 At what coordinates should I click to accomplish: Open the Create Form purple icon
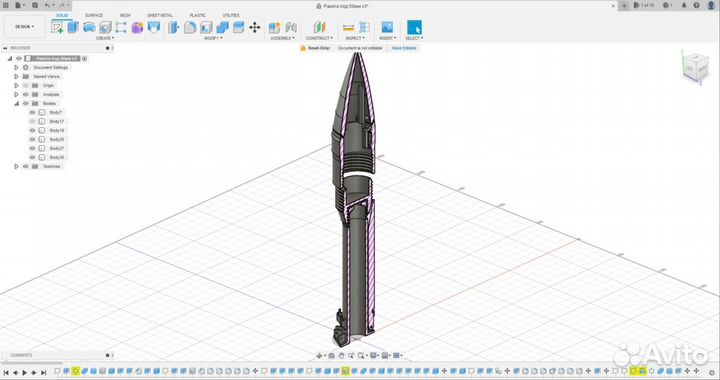[x=137, y=28]
